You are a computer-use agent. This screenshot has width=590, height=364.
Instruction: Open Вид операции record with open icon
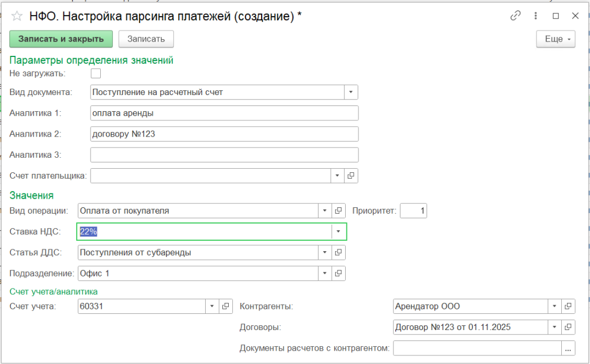click(339, 211)
